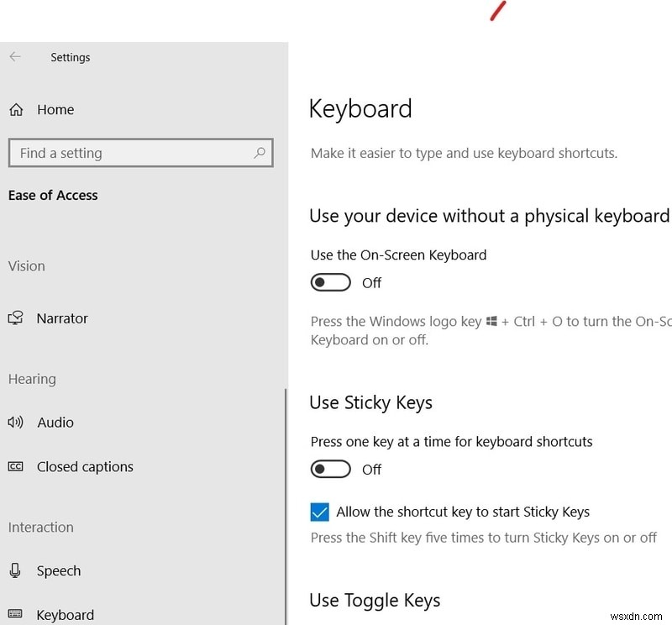
Task: Click the Closed captions CC icon
Action: click(x=14, y=466)
